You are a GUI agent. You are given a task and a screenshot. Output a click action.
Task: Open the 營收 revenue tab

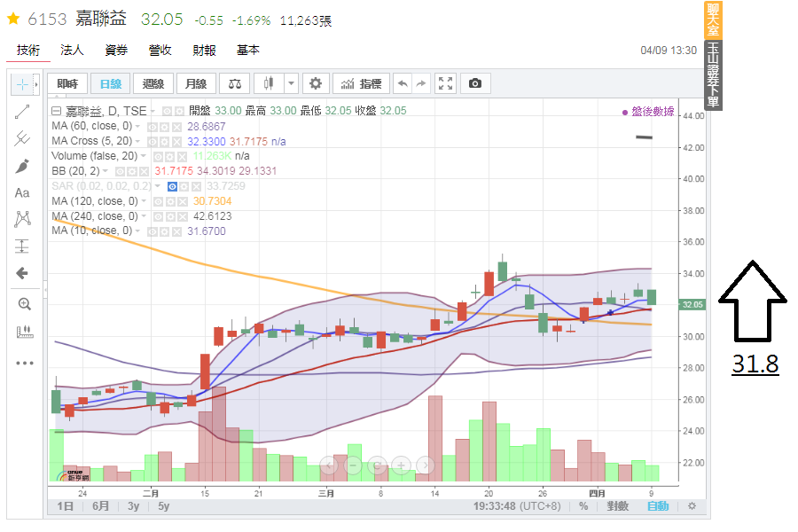click(160, 50)
